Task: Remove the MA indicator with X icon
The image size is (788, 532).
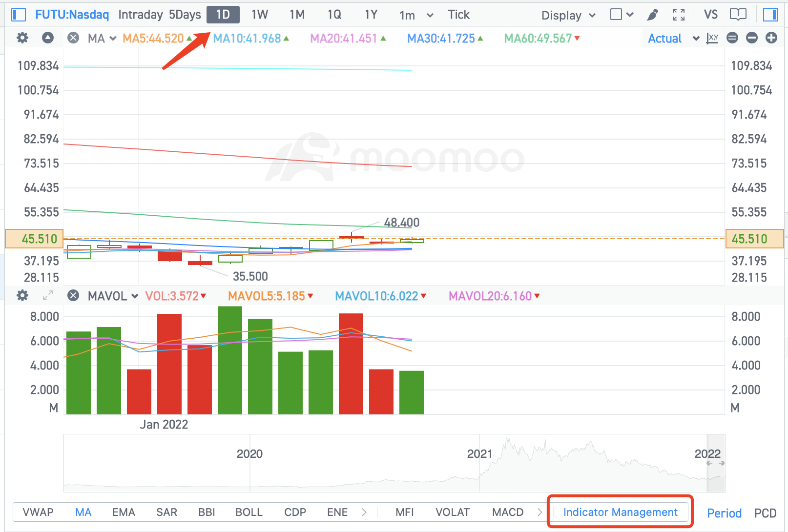Action: (x=73, y=38)
